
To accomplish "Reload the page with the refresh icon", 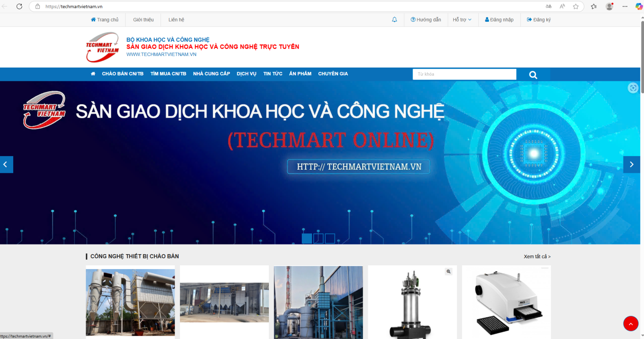I will click(19, 6).
